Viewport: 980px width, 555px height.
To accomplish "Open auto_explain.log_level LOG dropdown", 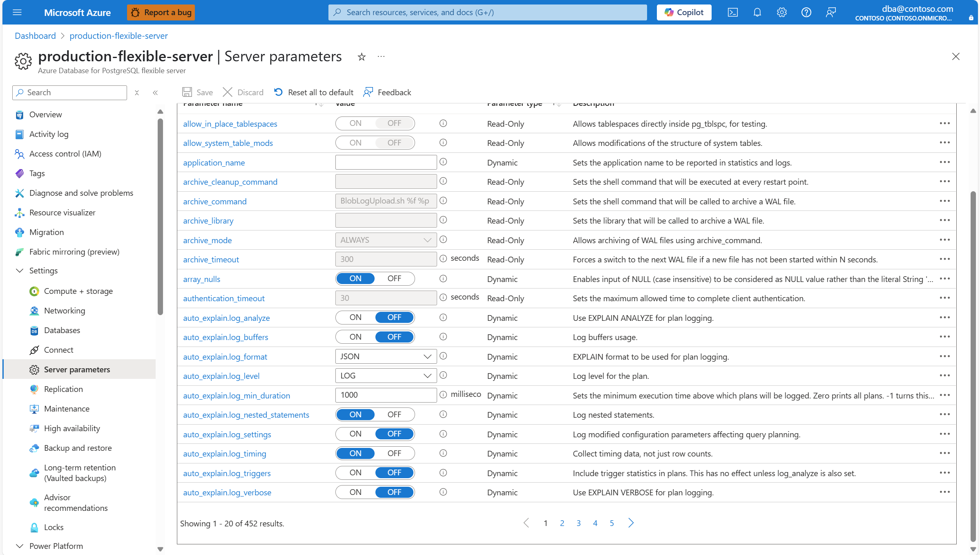I will (x=386, y=376).
